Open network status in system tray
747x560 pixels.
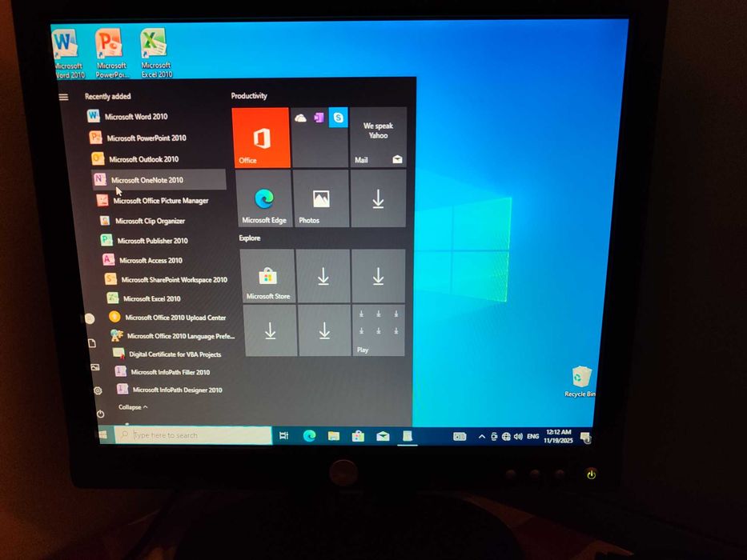pyautogui.click(x=506, y=436)
